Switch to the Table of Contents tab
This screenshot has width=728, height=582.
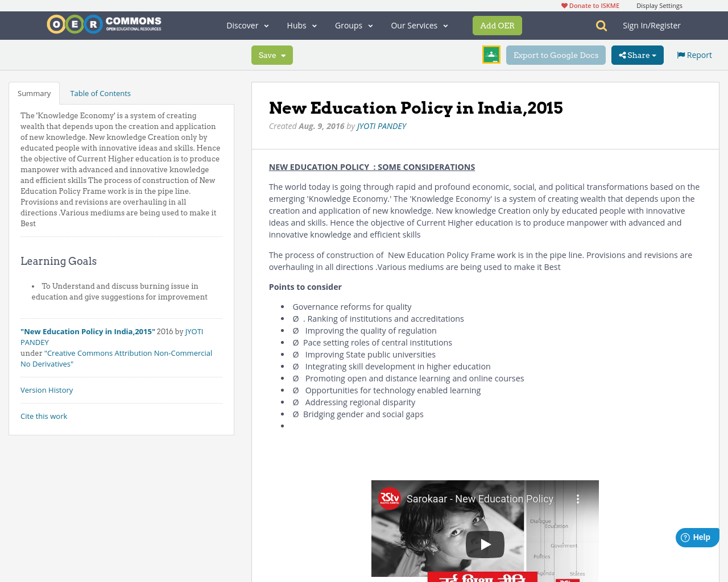[100, 93]
